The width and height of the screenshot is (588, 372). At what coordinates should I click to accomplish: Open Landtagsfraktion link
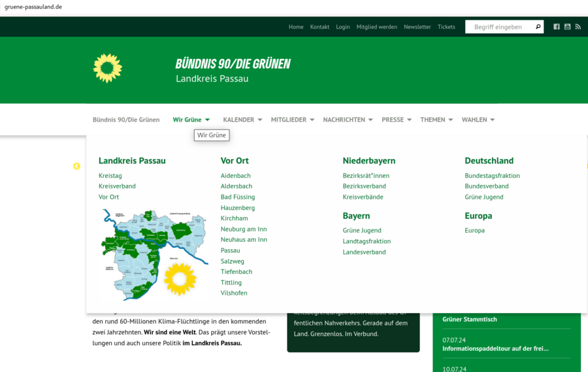367,241
